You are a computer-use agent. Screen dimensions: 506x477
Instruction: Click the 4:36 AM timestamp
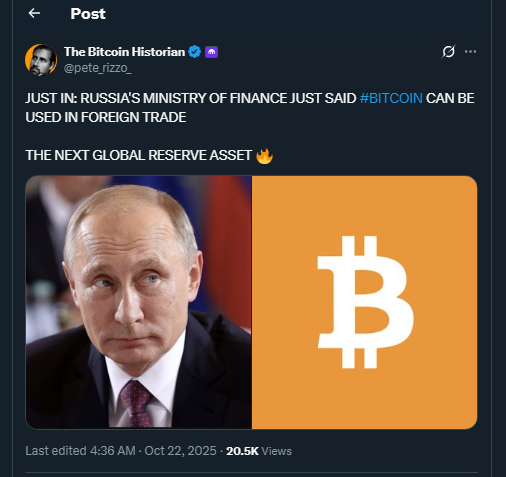point(113,451)
